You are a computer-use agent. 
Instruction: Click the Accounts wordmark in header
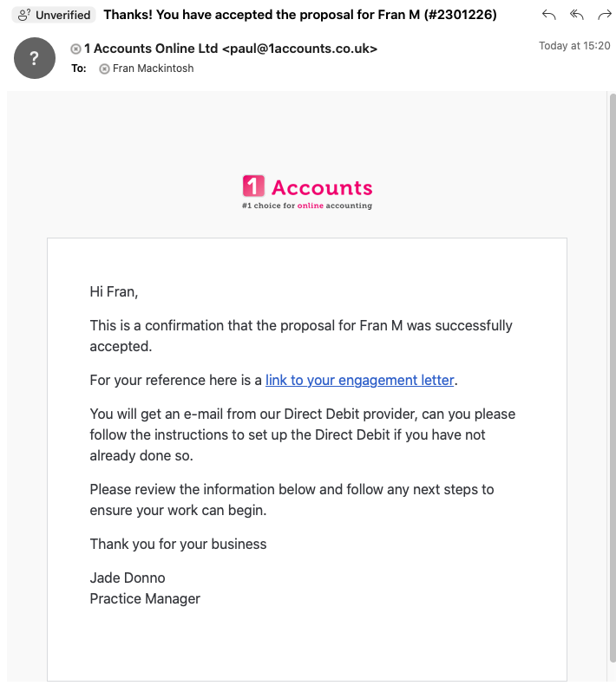[x=322, y=187]
